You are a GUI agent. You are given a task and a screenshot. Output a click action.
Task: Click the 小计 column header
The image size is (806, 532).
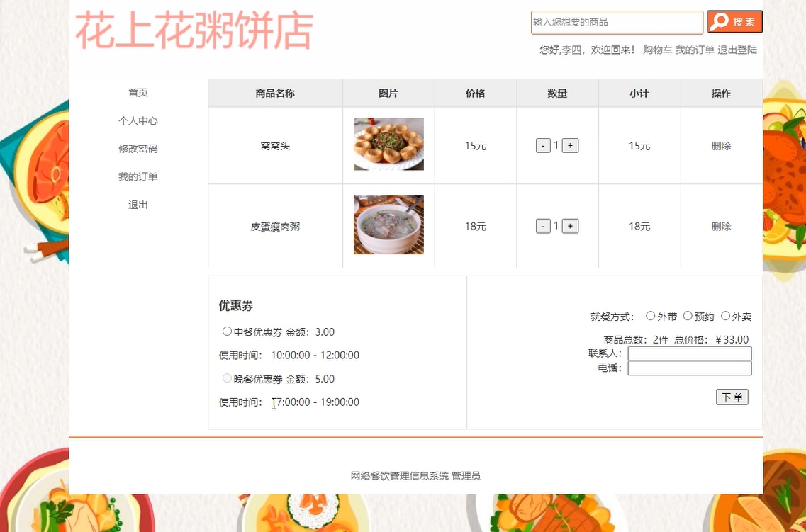coord(639,94)
